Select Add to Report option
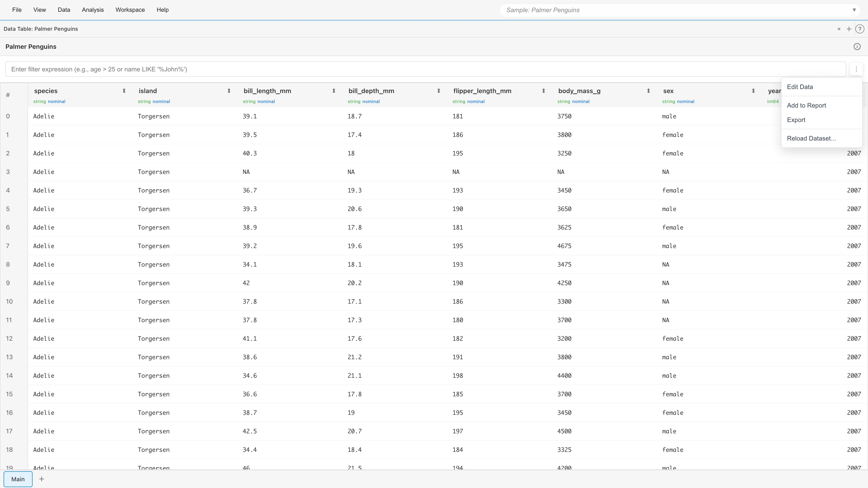868x488 pixels. coord(806,106)
